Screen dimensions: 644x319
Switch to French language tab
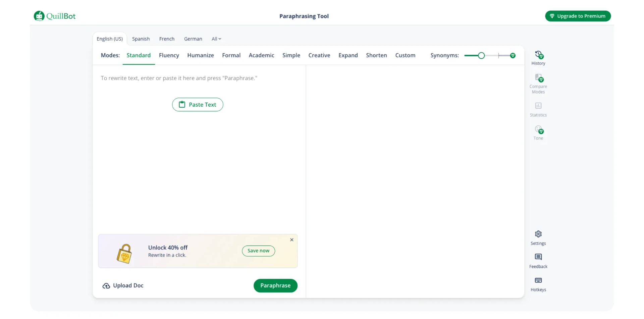[x=167, y=39]
